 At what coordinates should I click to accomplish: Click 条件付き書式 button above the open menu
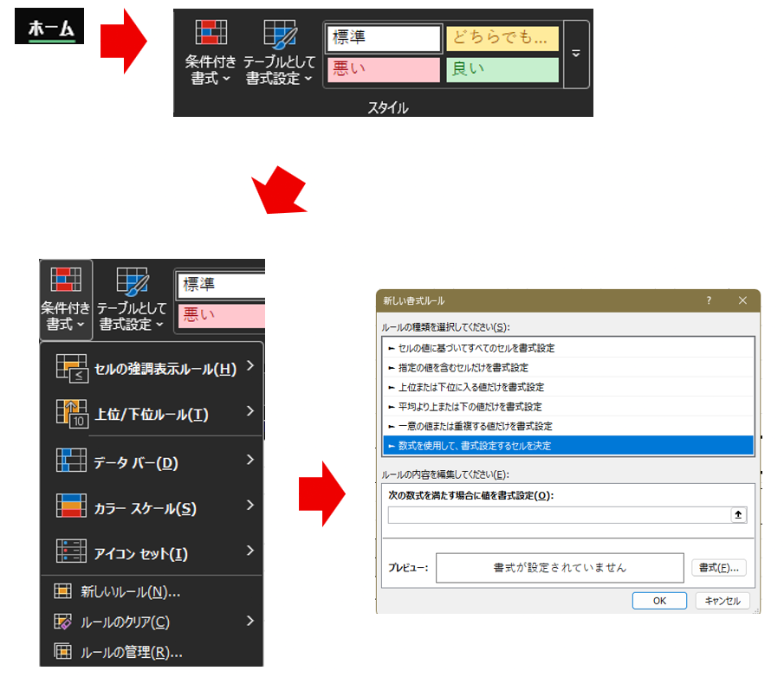[66, 300]
